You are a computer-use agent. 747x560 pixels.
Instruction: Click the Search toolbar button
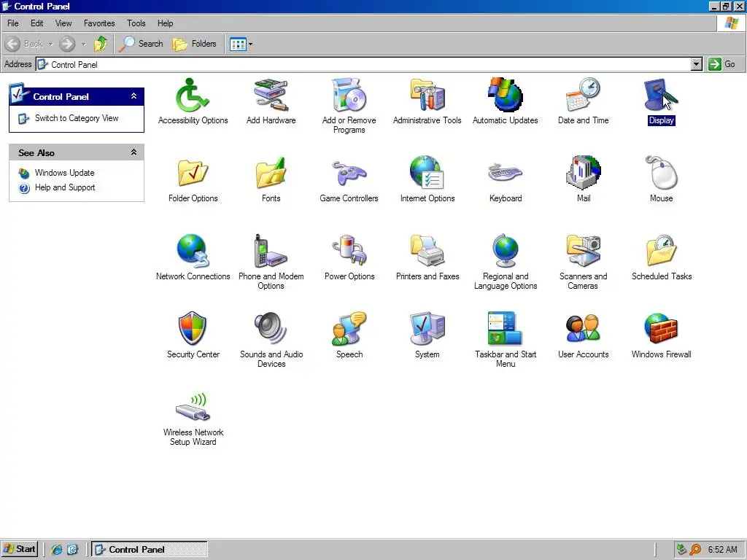141,44
